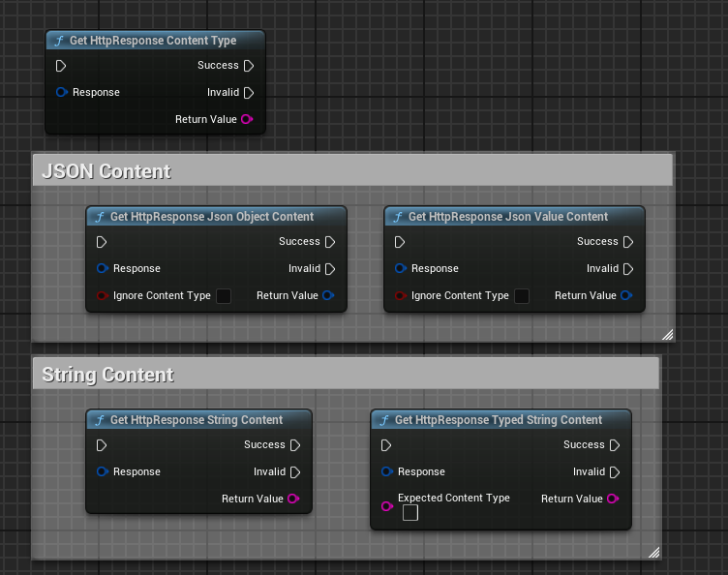Click Return Value pin on Content Type node

coord(247,120)
